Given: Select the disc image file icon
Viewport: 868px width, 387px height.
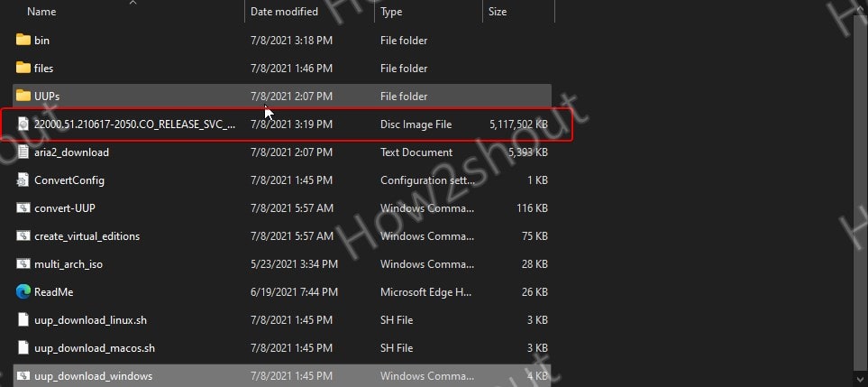Looking at the screenshot, I should [23, 124].
